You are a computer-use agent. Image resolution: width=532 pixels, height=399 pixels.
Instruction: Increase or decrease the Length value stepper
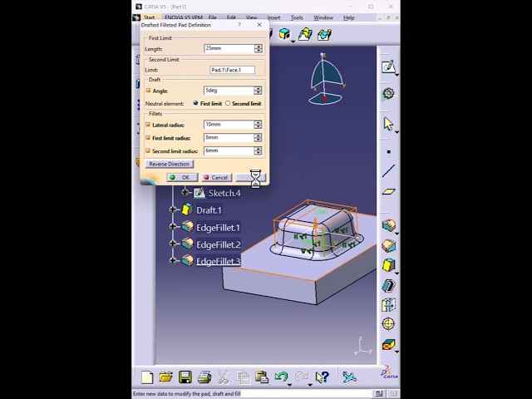(x=259, y=48)
